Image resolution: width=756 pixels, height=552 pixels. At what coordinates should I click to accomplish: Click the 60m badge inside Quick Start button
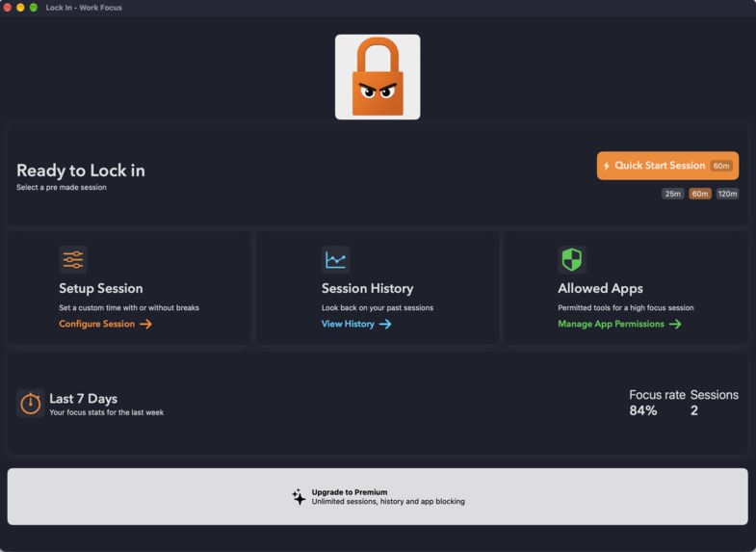(x=721, y=166)
